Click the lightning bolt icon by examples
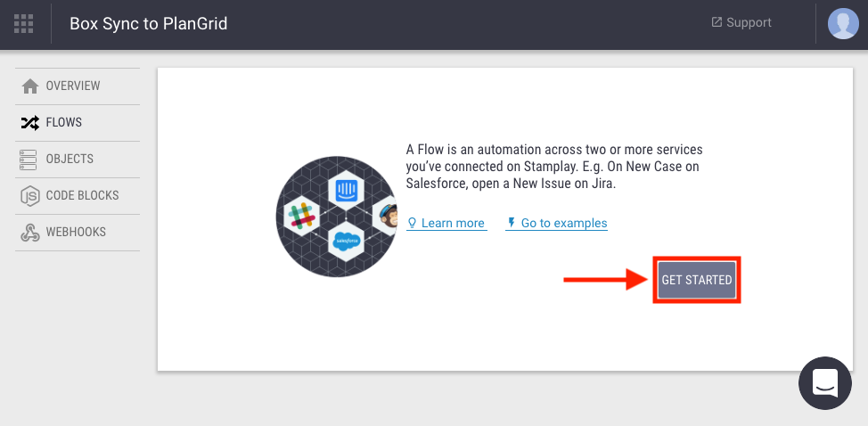The height and width of the screenshot is (426, 868). 511,223
